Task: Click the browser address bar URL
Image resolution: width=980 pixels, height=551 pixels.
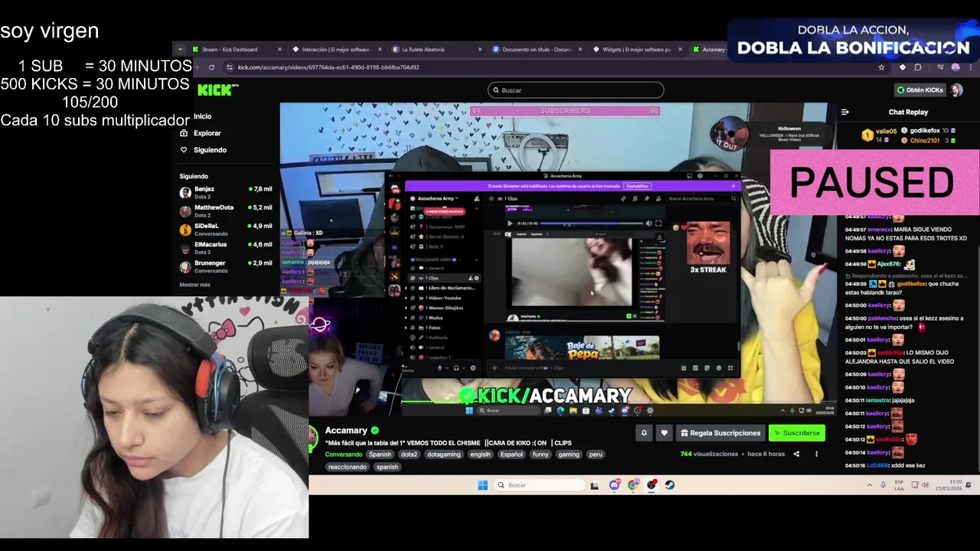Action: [328, 67]
